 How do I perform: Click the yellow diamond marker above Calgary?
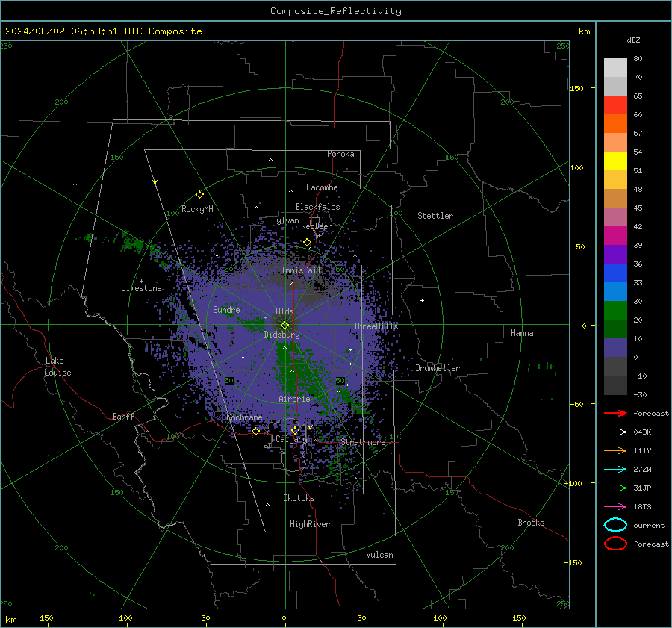click(295, 430)
